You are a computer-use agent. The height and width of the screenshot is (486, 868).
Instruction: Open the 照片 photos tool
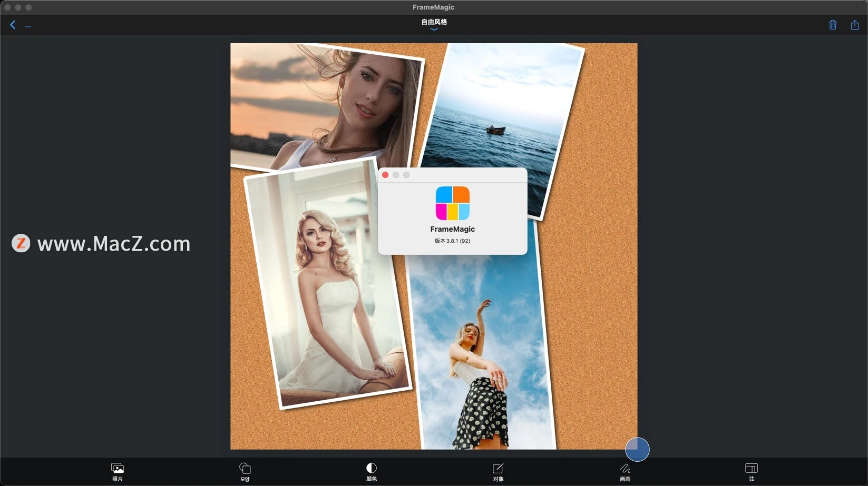click(117, 472)
